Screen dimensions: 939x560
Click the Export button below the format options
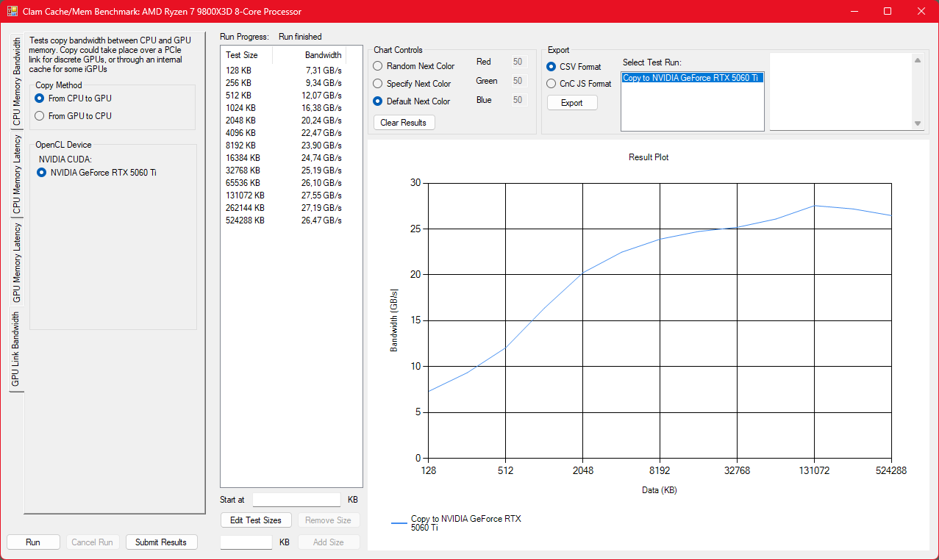pos(572,103)
